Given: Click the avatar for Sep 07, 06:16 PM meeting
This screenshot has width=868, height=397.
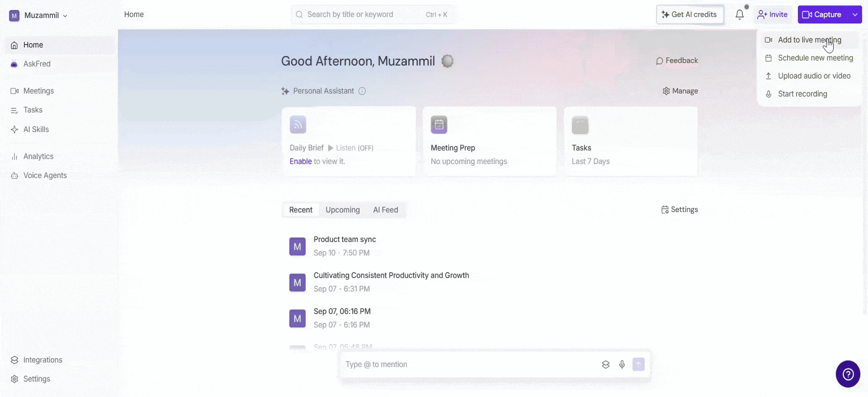Looking at the screenshot, I should pyautogui.click(x=297, y=319).
